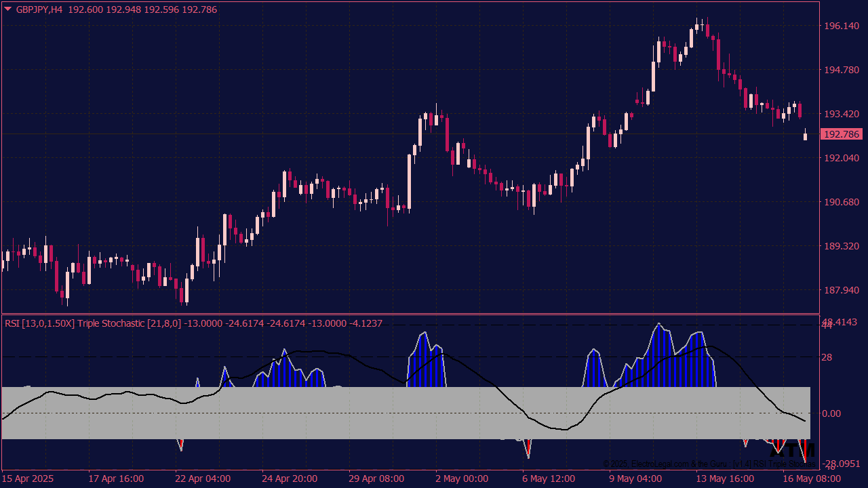The height and width of the screenshot is (488, 868).
Task: Select the 6 May 12:00 time label
Action: pos(550,479)
